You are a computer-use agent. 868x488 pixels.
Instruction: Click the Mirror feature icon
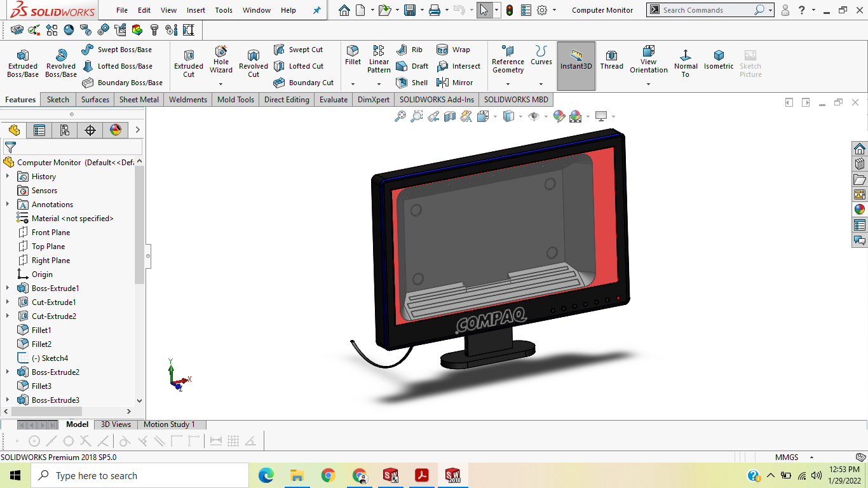coord(455,83)
